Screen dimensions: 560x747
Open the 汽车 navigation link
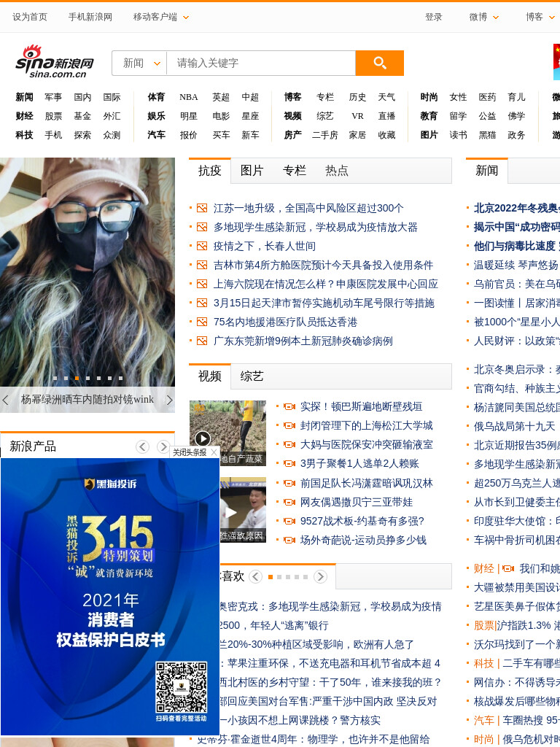click(156, 135)
